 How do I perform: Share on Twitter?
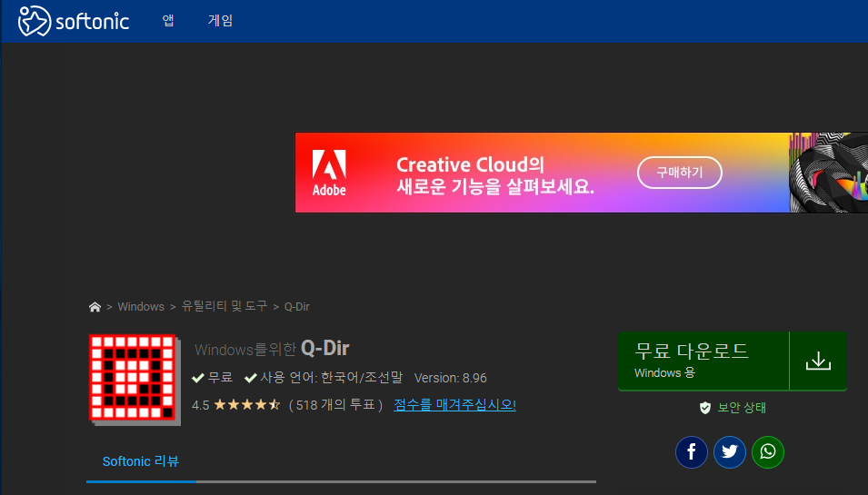pos(730,452)
